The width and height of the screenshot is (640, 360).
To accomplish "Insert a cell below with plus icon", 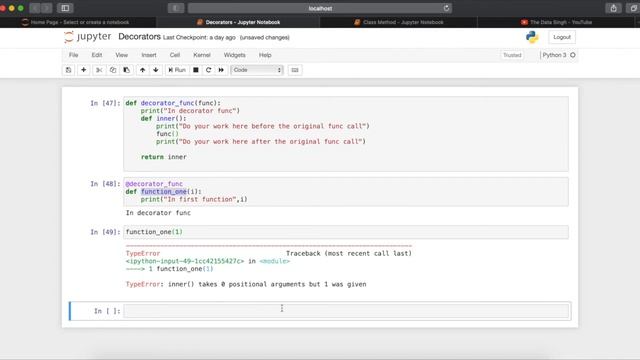I will [x=83, y=70].
